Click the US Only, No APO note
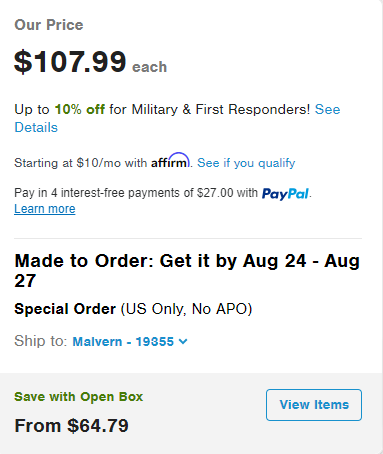The image size is (383, 454). pos(186,309)
